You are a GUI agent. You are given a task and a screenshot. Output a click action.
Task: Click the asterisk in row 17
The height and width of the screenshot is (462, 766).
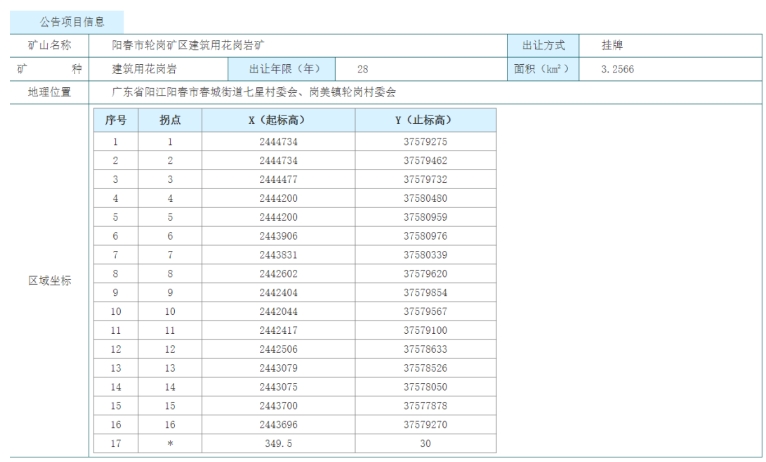pyautogui.click(x=170, y=443)
